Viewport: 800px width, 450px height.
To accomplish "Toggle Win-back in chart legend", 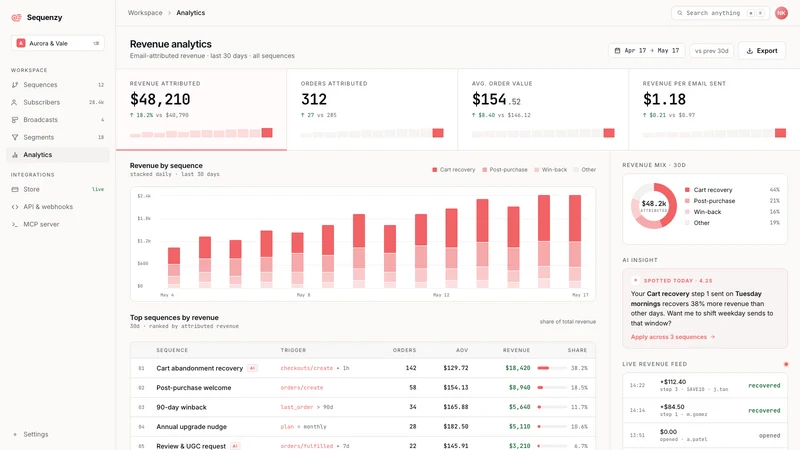I will 551,169.
